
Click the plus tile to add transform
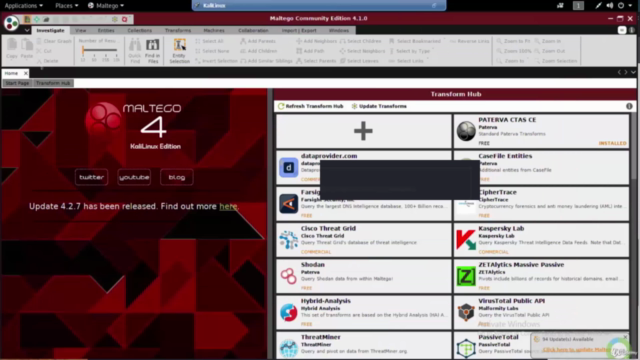click(364, 131)
